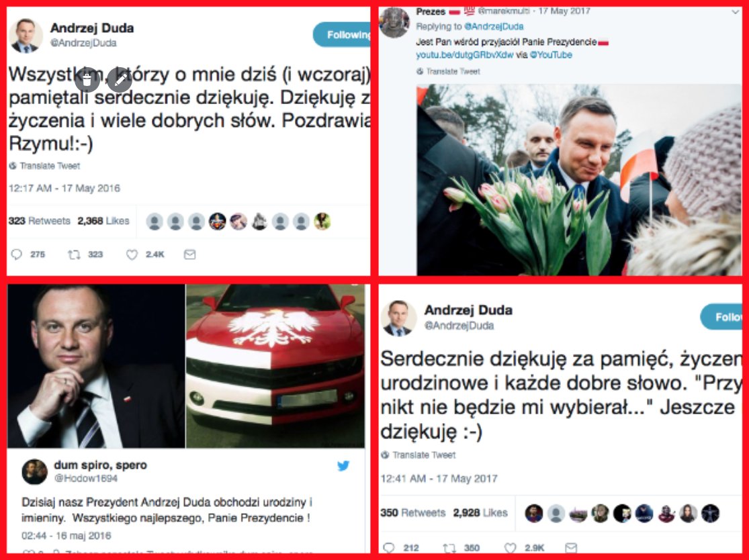This screenshot has height=560, width=749.
Task: Open photo of Duda with tulips
Action: tap(579, 179)
